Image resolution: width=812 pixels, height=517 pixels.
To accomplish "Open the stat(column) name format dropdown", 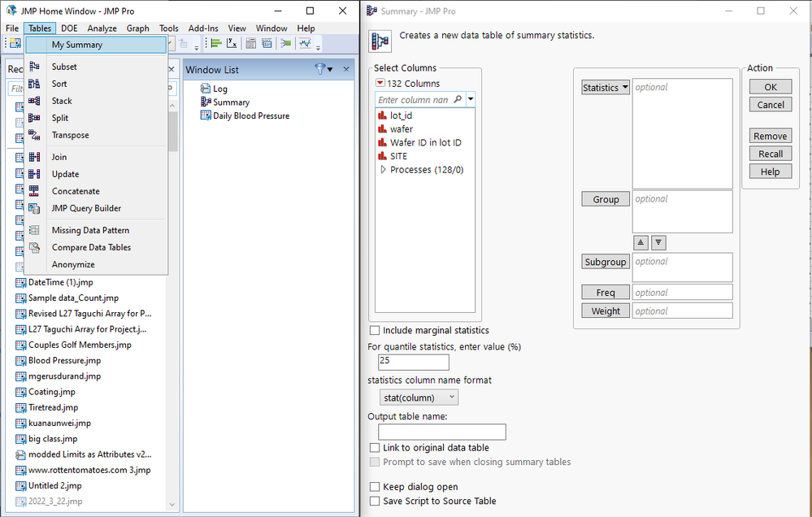I will click(x=419, y=398).
